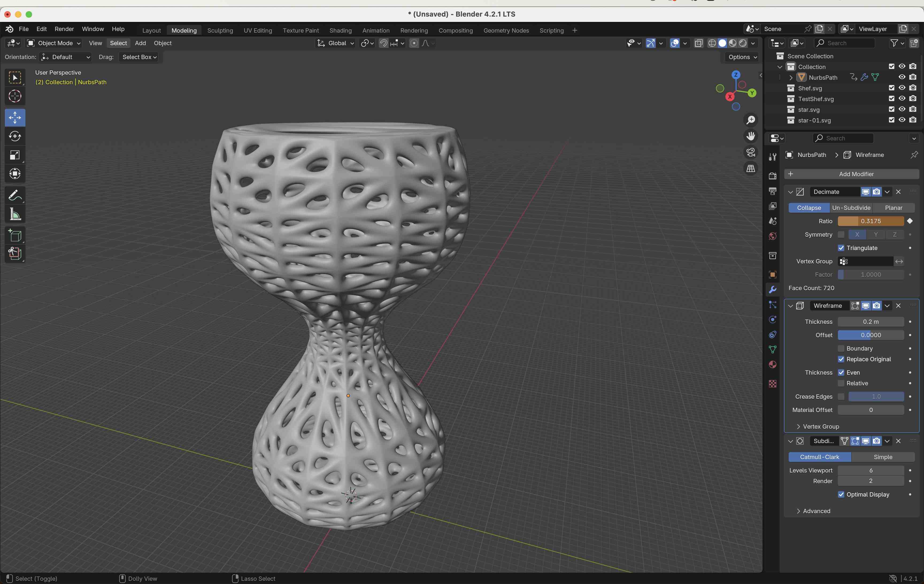This screenshot has height=584, width=924.
Task: Open the Output properties tab
Action: coord(772,191)
